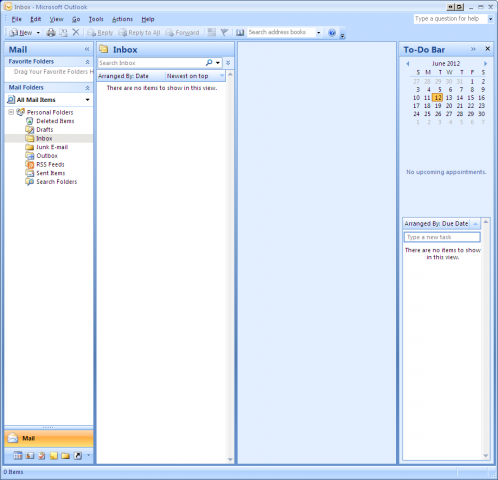Click the Search Inbox magnifier icon

(x=209, y=62)
